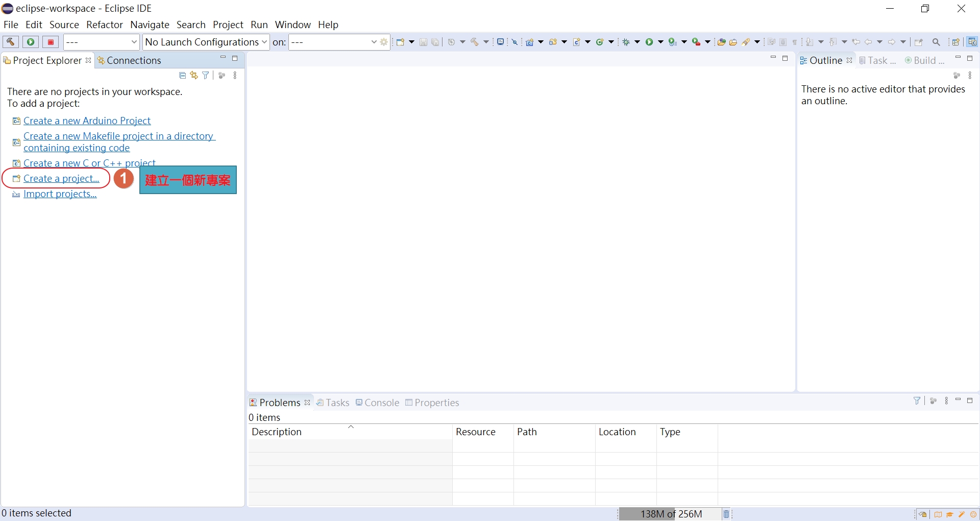The height and width of the screenshot is (521, 980).
Task: Click 'Create a new C or C++ project' link
Action: coord(89,163)
